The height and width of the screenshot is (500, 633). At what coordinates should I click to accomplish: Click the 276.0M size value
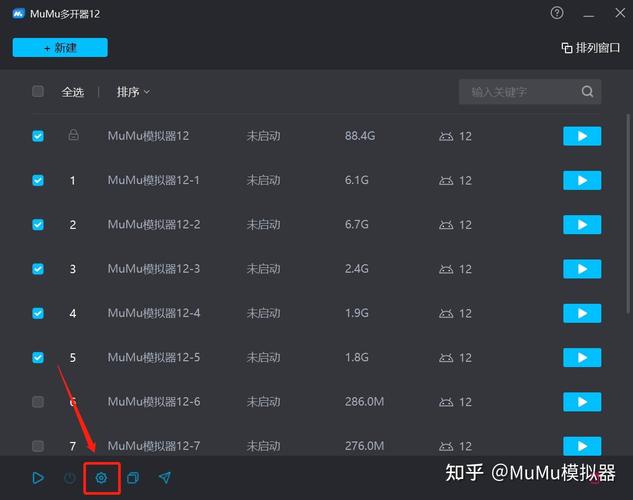coord(364,446)
